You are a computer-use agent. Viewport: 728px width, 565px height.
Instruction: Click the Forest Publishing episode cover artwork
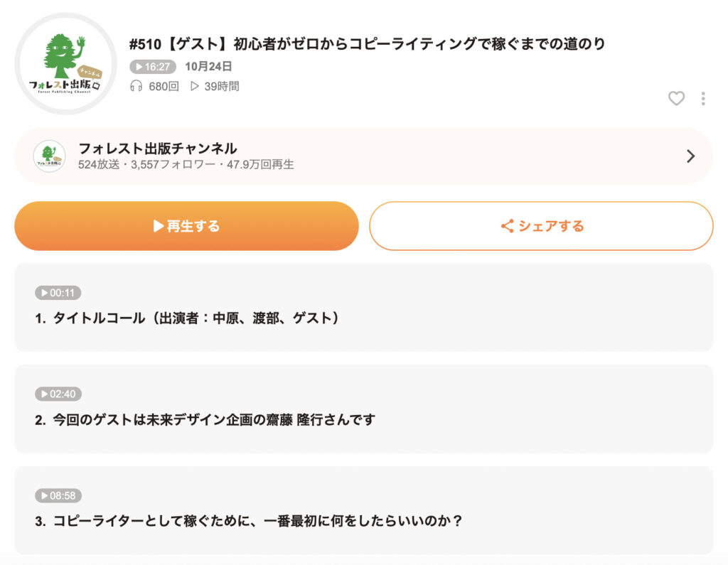coord(65,63)
